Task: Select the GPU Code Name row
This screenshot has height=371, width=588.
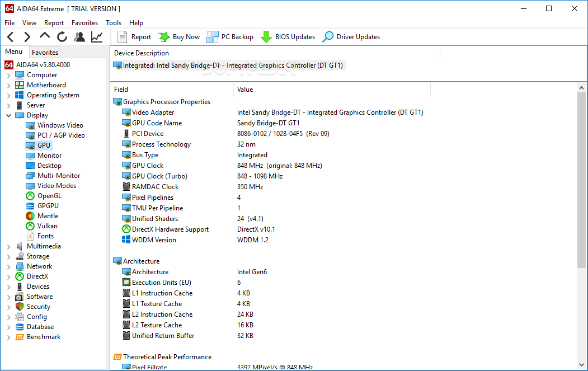Action: click(210, 123)
